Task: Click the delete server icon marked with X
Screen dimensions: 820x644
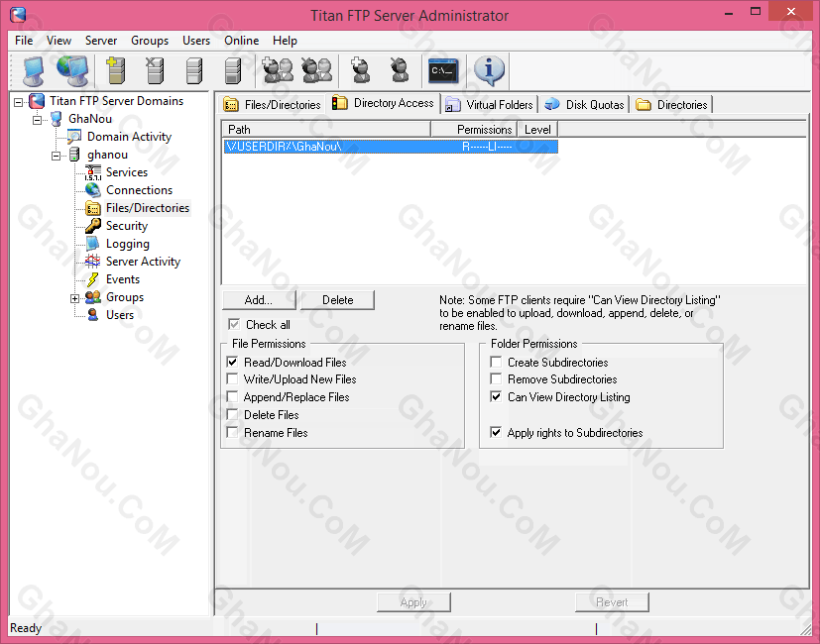Action: point(155,70)
